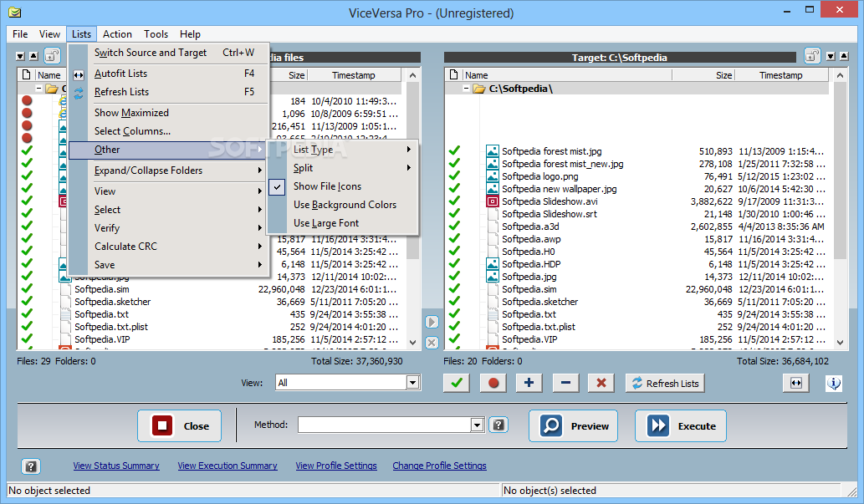Collapse the source root folder node

39,89
